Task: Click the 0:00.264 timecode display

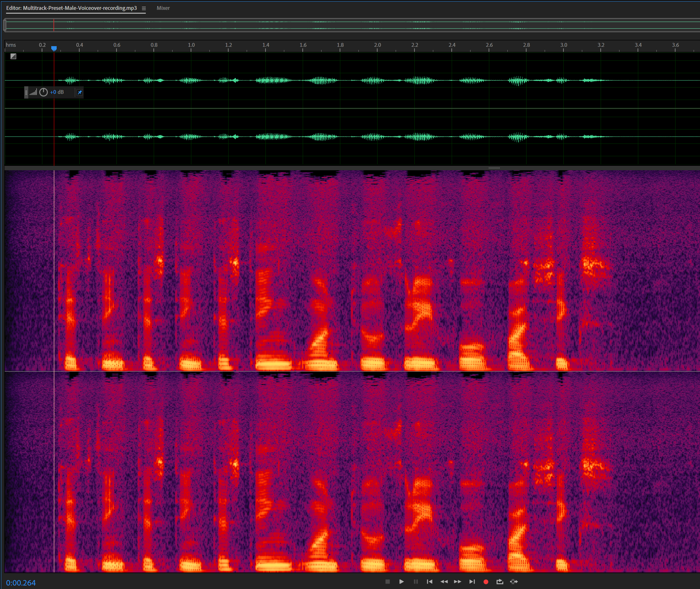Action: [x=21, y=583]
